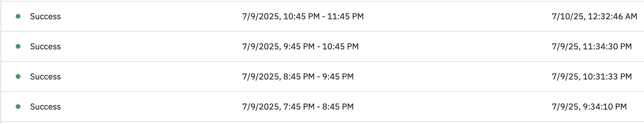644x124 pixels.
Task: Click the 7:45 PM start time
Action: click(299, 107)
